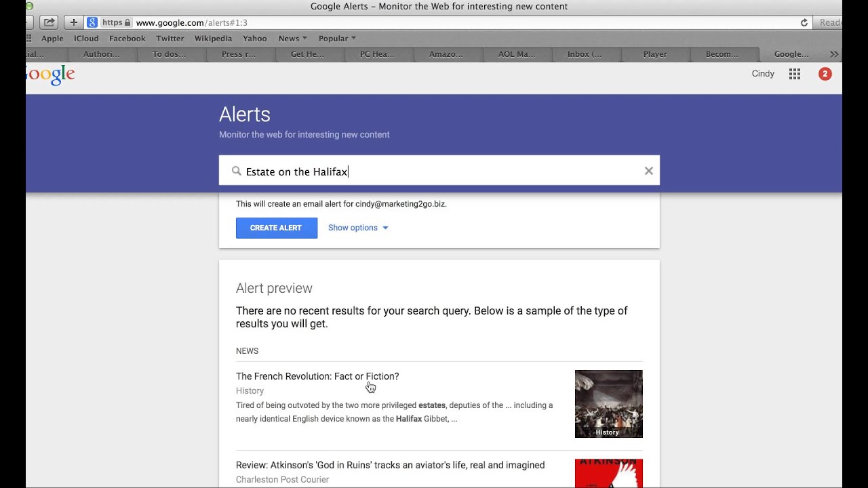
Task: Open the News bookmarks dropdown
Action: pos(293,39)
